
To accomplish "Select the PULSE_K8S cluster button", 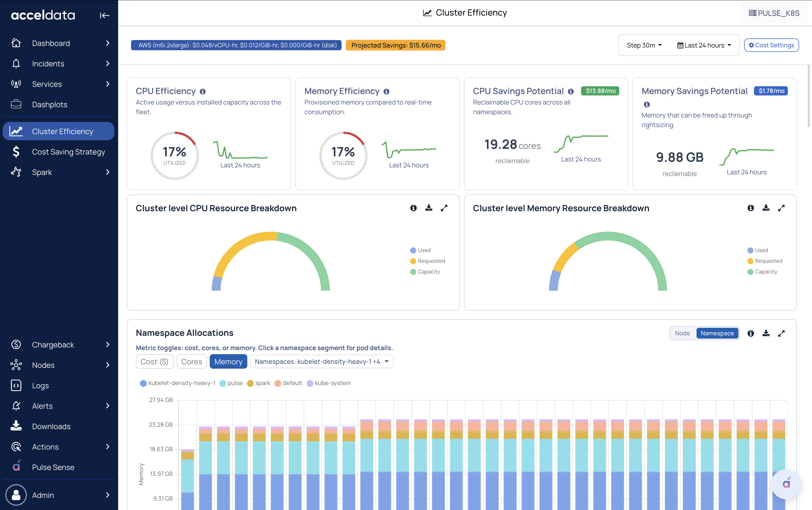I will [x=774, y=13].
